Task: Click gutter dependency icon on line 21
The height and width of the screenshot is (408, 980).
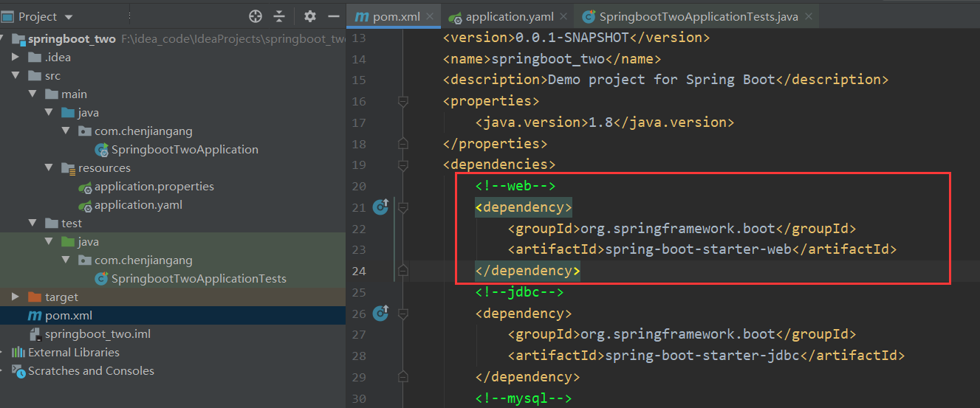Action: [380, 207]
